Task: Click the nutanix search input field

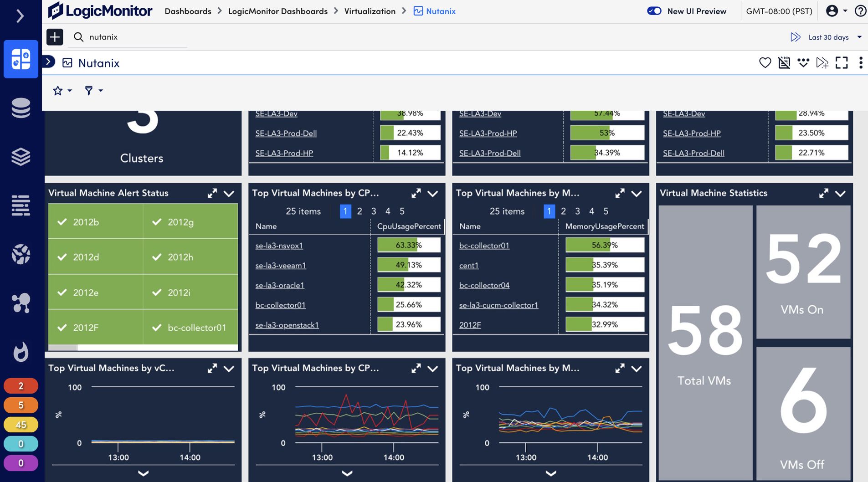Action: (x=128, y=37)
